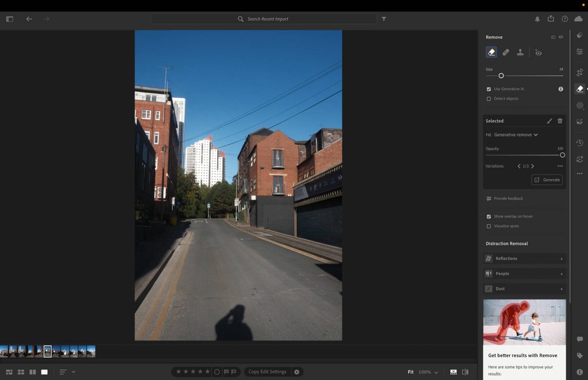Expand the Dust section
Viewport: 588px width, 380px height.
[x=524, y=289]
